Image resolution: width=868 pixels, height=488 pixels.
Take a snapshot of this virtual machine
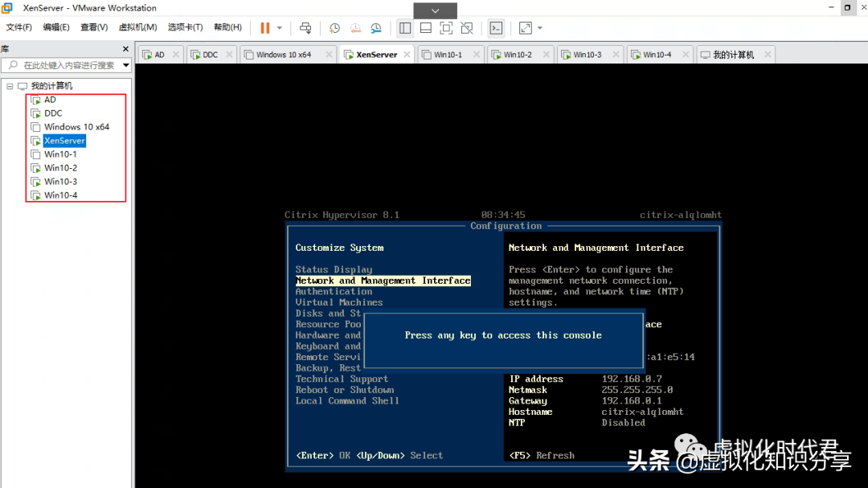[334, 27]
